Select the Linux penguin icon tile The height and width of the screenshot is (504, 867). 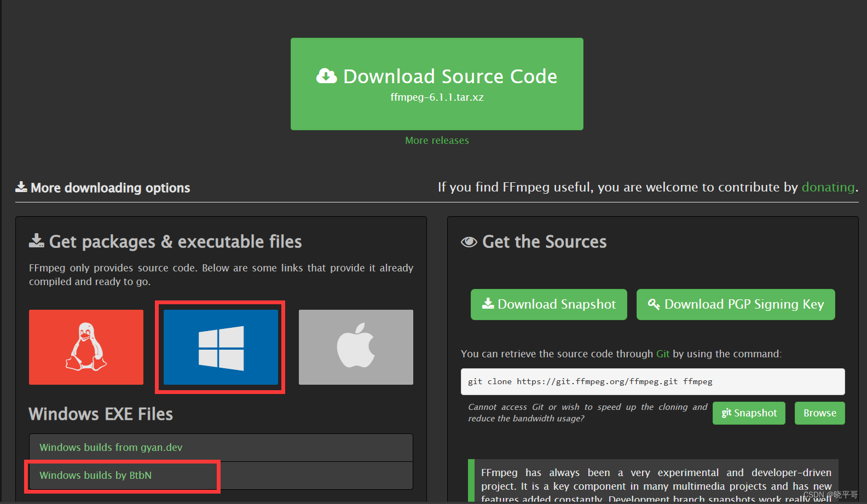(86, 347)
